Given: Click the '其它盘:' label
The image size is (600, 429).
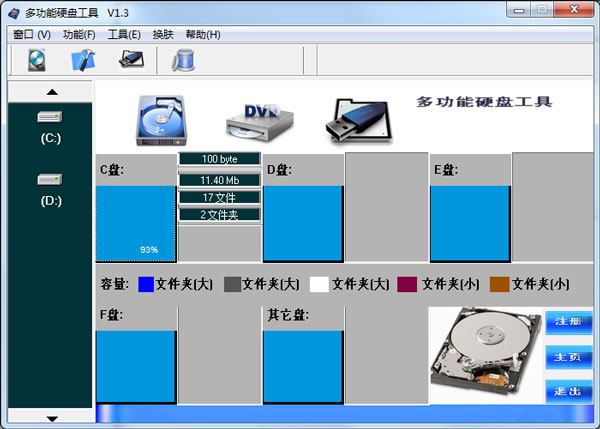Looking at the screenshot, I should 288,315.
